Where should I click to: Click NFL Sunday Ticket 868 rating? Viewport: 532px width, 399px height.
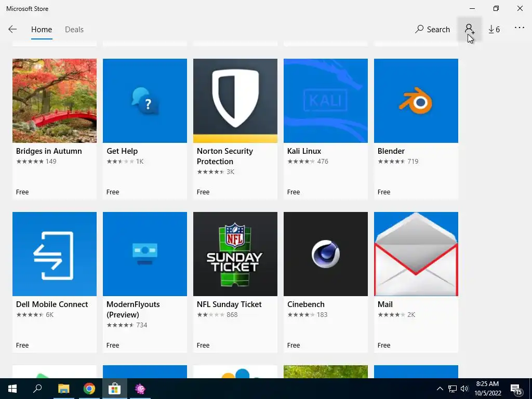[x=217, y=315]
